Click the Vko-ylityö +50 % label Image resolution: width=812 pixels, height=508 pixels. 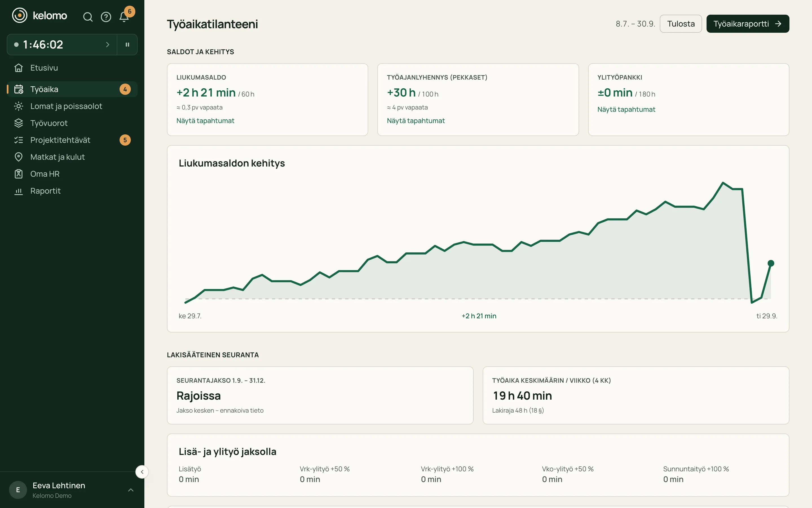(568, 469)
